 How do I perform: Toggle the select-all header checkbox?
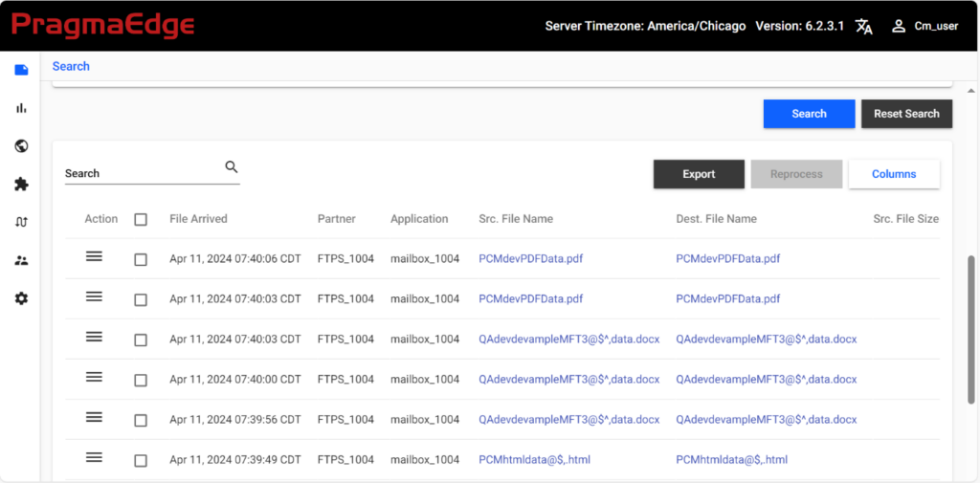click(x=141, y=219)
